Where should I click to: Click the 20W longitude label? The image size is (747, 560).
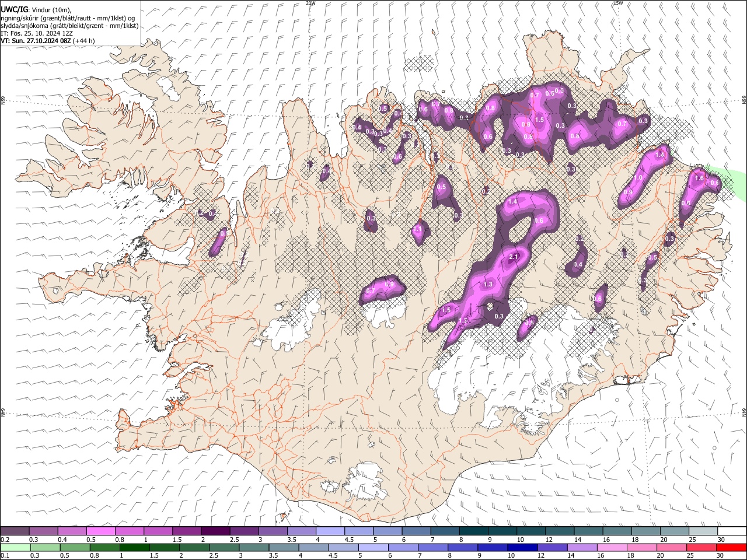[310, 3]
